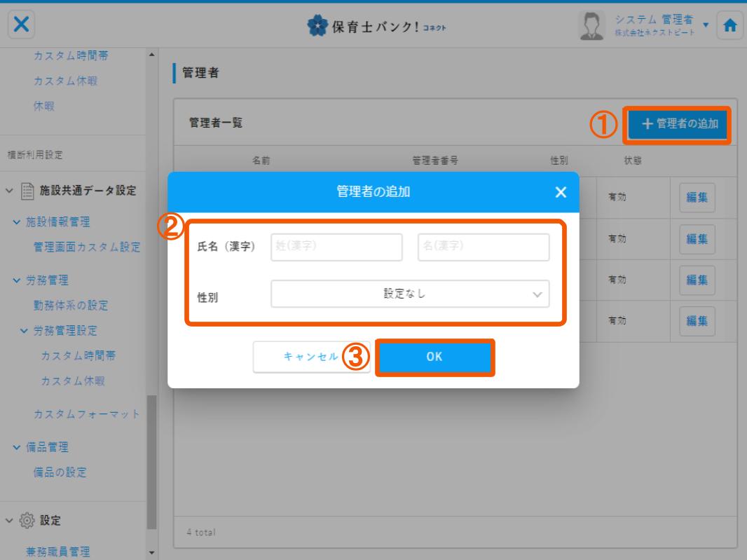Collapse the 労務管理 tree group

(15, 281)
